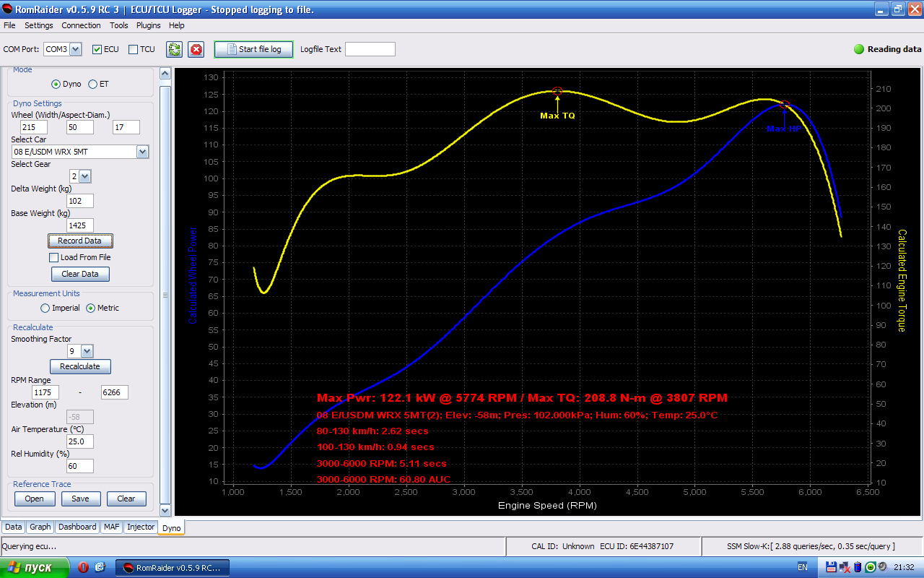The height and width of the screenshot is (578, 924).
Task: Click the green Reading data status light
Action: tap(859, 49)
